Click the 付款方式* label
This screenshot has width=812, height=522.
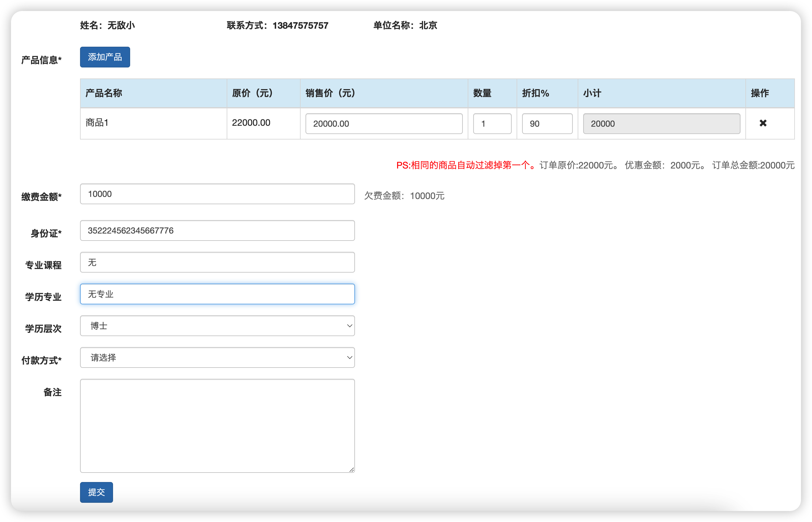[x=41, y=360]
